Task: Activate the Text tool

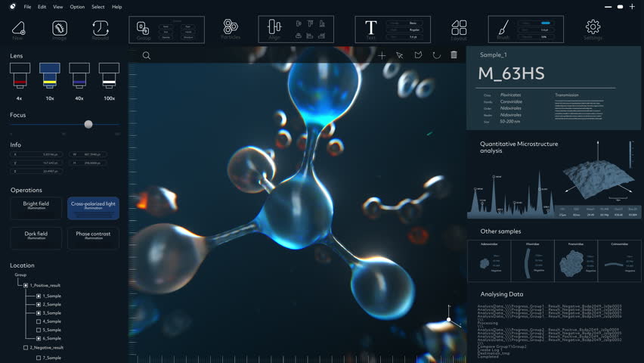Action: (x=370, y=28)
